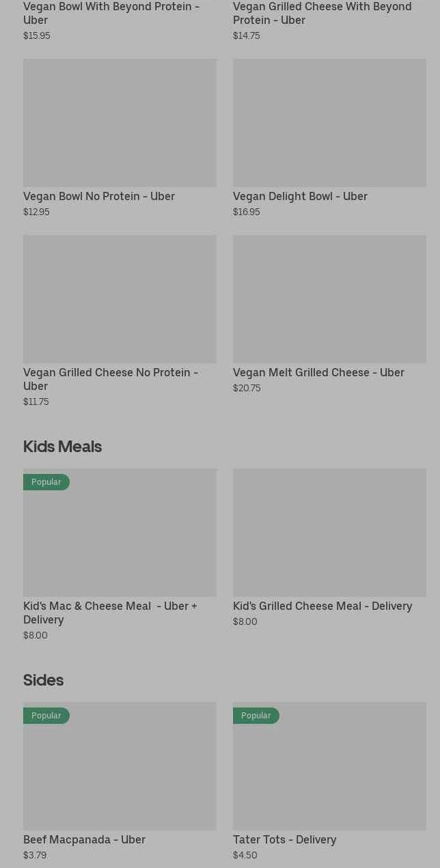Click Popular badge on Kid's Mac & Cheese
The width and height of the screenshot is (440, 868).
coord(46,482)
